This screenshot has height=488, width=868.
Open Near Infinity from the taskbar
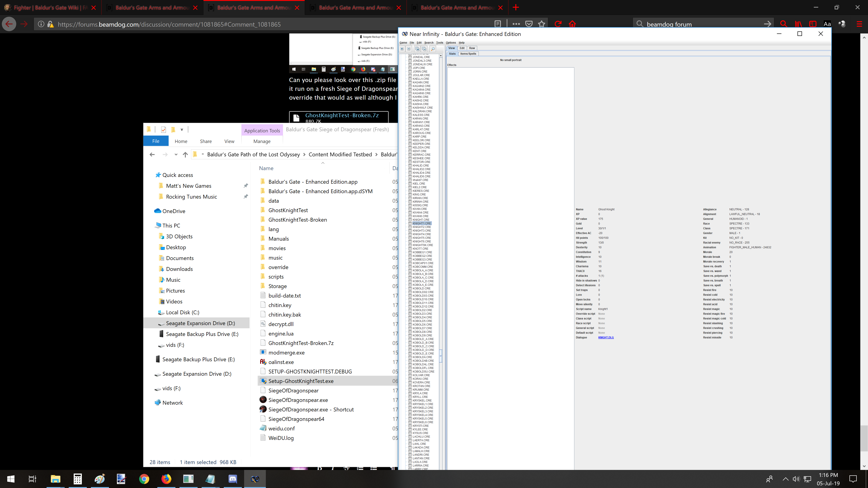[x=255, y=479]
